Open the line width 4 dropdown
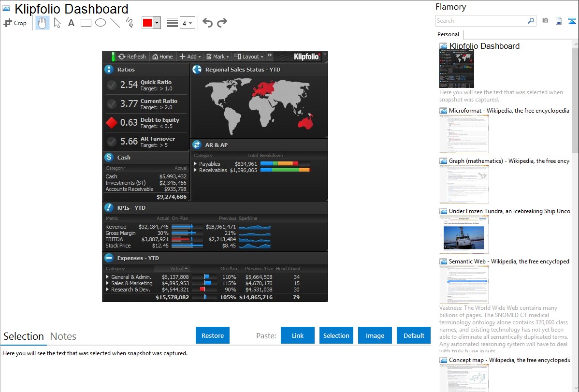The width and height of the screenshot is (579, 392). (188, 23)
